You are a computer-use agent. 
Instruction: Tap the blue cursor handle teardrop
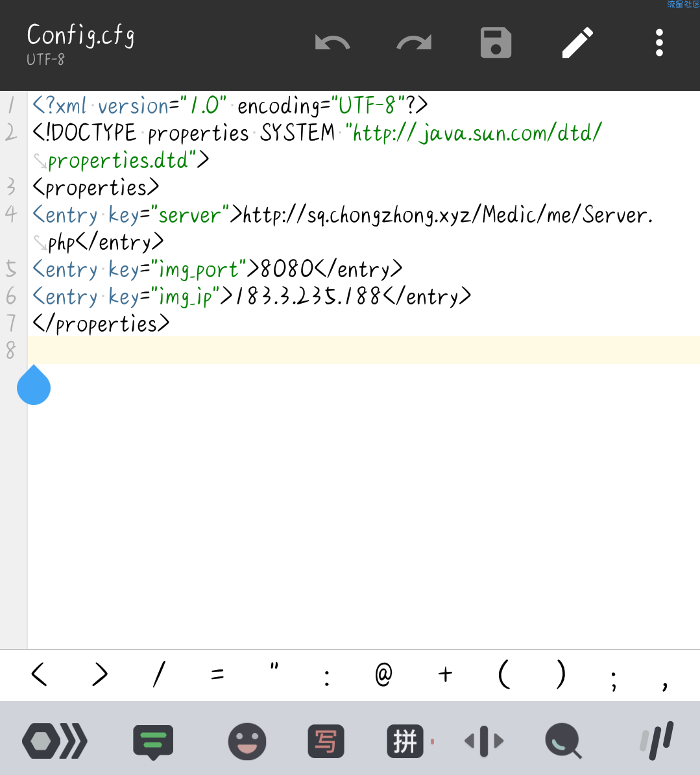click(x=34, y=386)
